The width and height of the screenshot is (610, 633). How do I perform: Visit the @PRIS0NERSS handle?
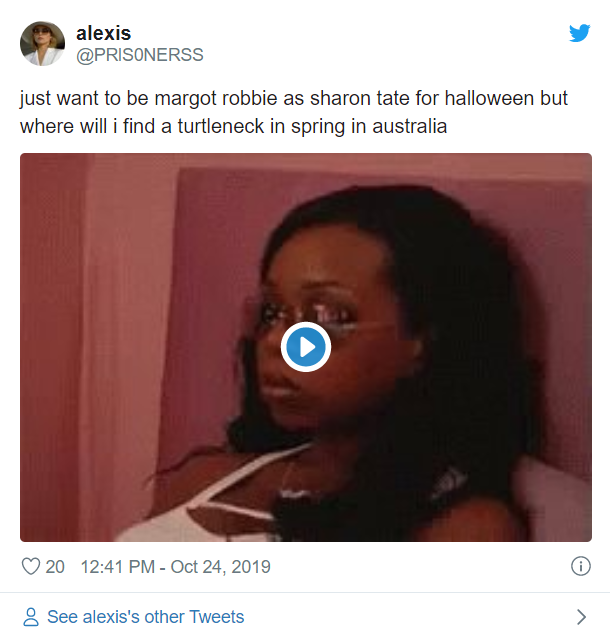pyautogui.click(x=140, y=55)
